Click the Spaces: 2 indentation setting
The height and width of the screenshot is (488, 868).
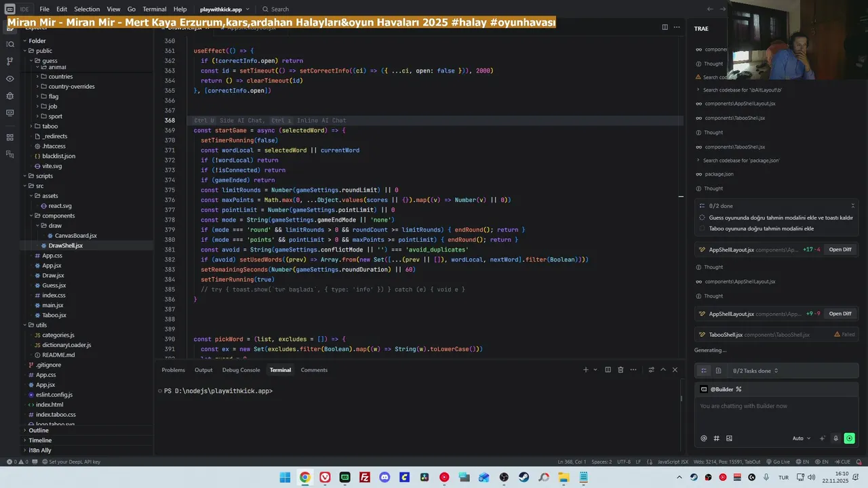click(601, 462)
